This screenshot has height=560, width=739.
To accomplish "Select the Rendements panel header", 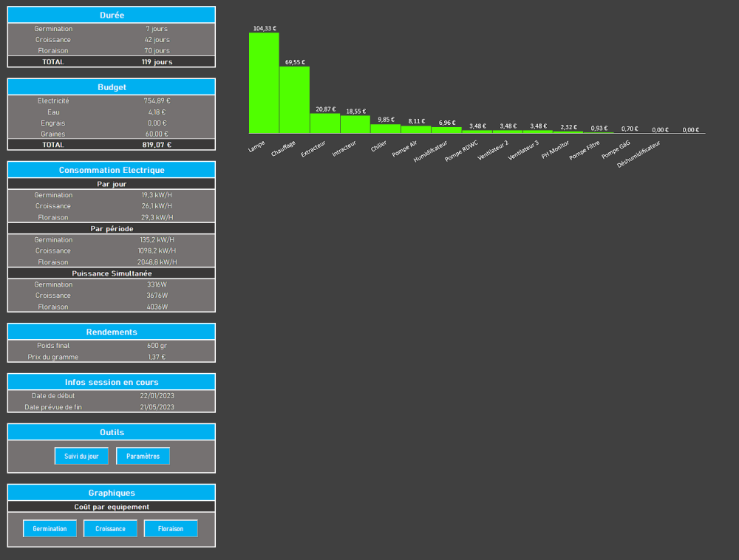I will [x=112, y=332].
